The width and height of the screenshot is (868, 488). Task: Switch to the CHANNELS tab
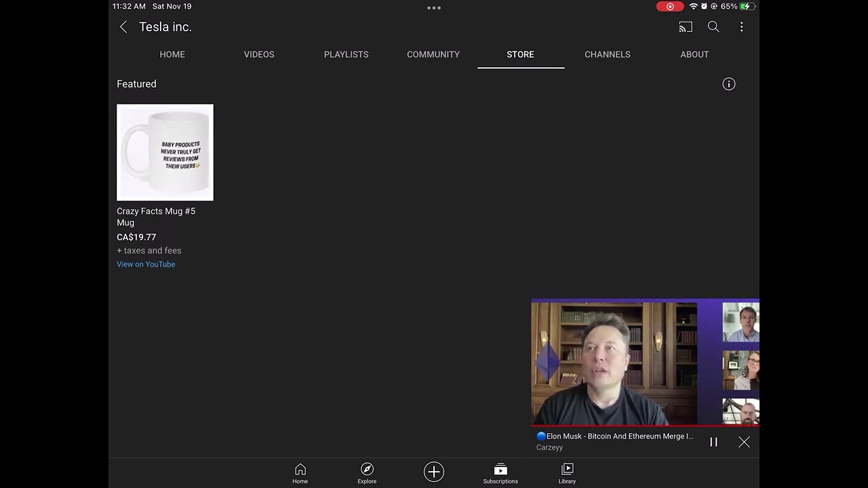coord(608,54)
